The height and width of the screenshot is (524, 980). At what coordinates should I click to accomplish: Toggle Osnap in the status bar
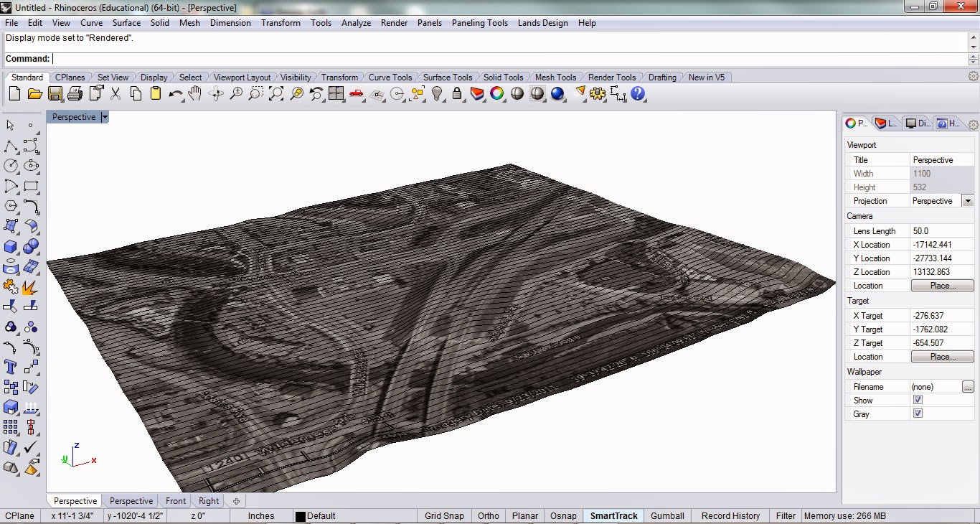563,515
